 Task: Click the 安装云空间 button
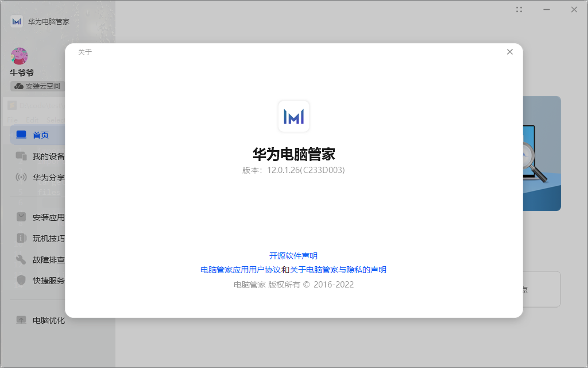pyautogui.click(x=37, y=86)
